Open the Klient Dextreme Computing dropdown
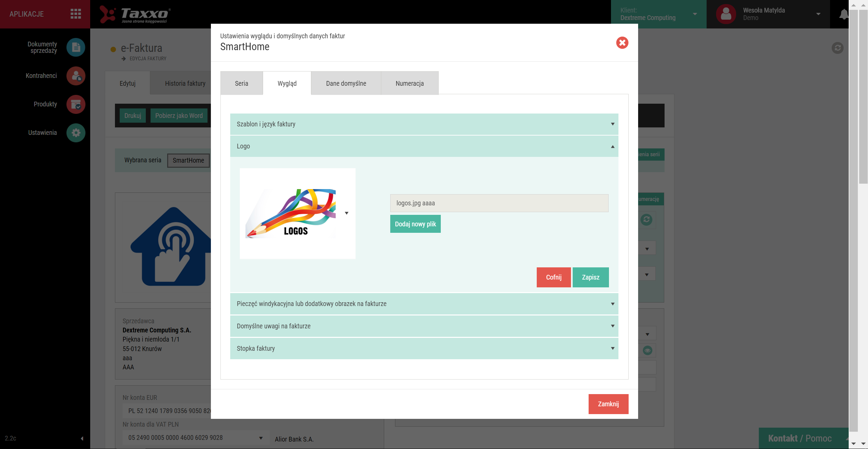Screen dimensions: 868x449 [694, 14]
